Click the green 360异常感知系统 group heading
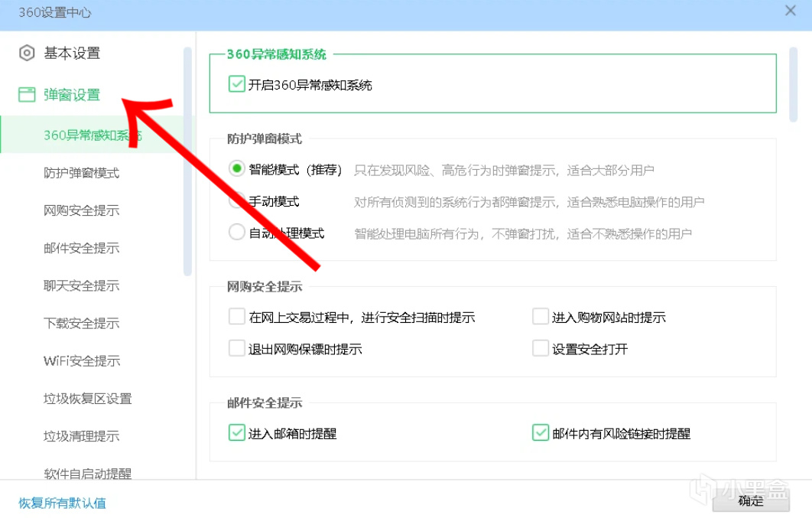Image resolution: width=812 pixels, height=518 pixels. (277, 54)
